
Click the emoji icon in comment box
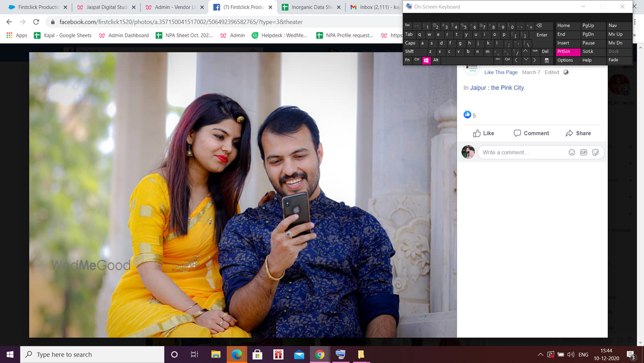click(572, 152)
